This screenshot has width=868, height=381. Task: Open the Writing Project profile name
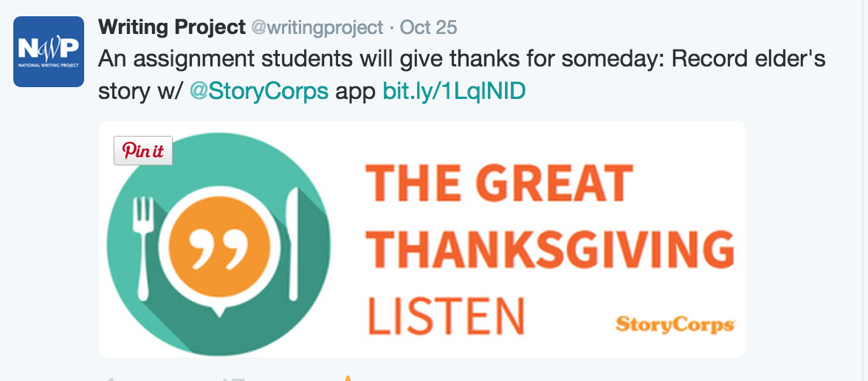coord(171,27)
